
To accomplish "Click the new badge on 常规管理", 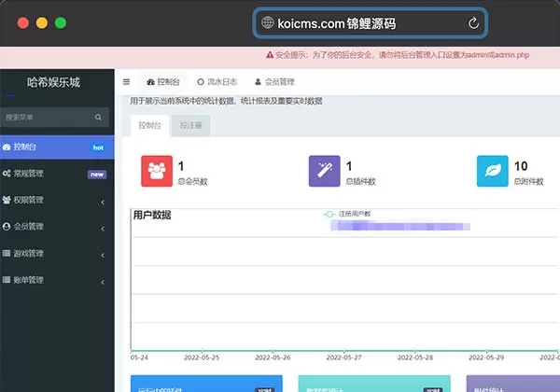I will (x=97, y=175).
